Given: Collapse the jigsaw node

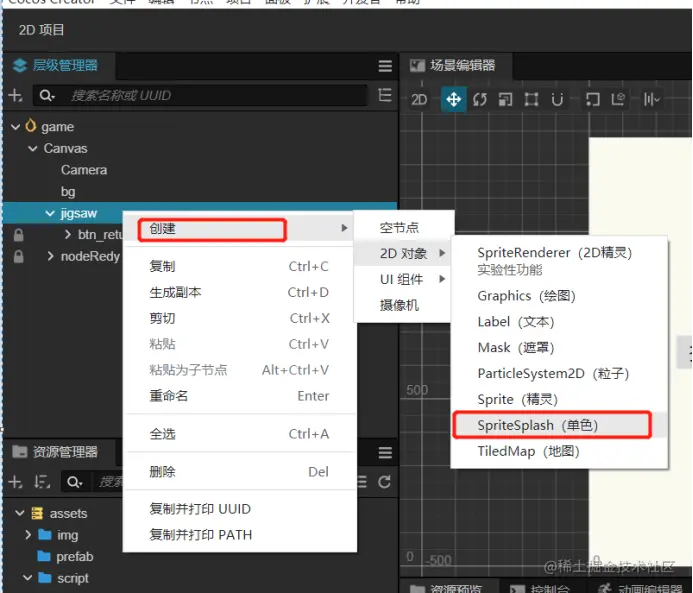Looking at the screenshot, I should (x=50, y=213).
